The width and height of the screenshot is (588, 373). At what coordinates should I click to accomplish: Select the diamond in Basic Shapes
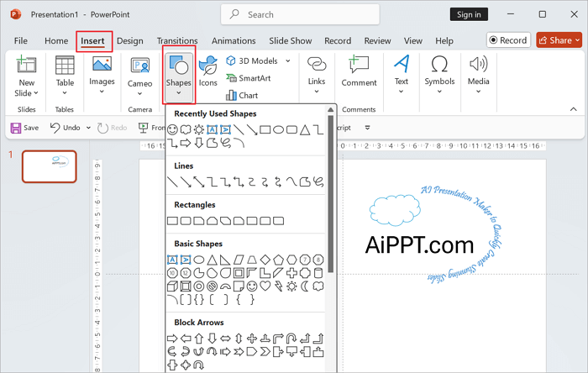[x=265, y=260]
